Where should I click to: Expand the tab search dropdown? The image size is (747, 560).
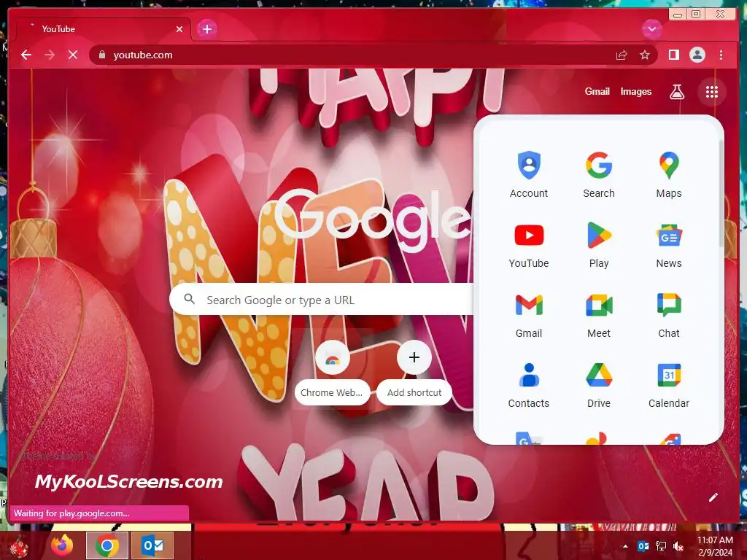pyautogui.click(x=651, y=29)
